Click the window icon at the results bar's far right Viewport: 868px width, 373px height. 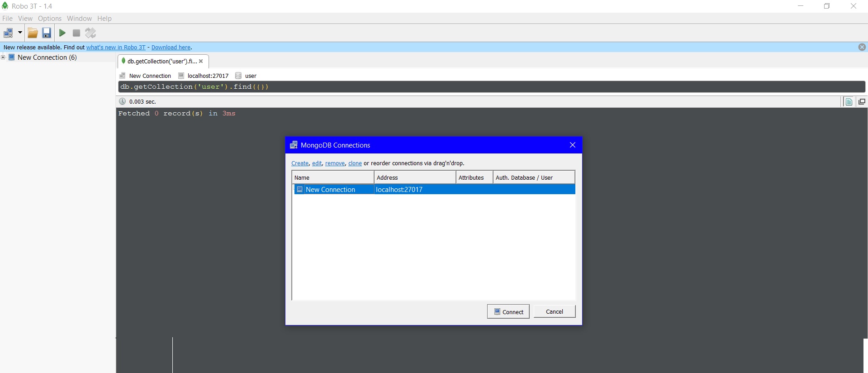[862, 102]
